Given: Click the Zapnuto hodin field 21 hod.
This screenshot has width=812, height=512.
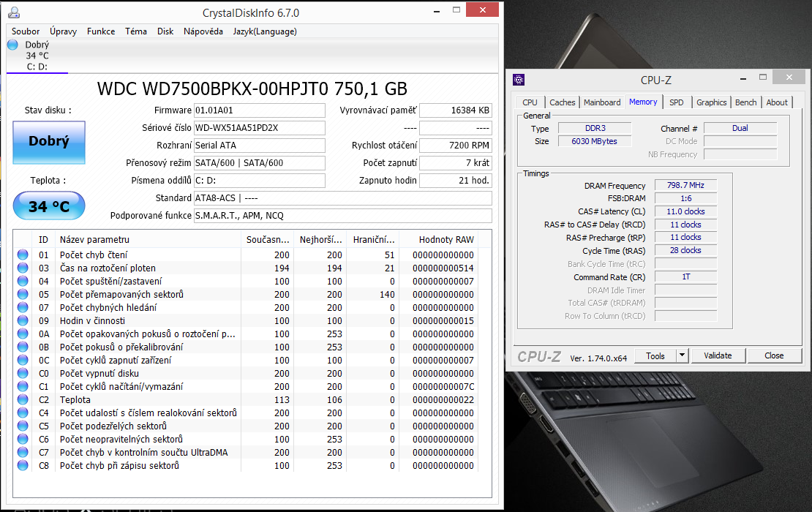Looking at the screenshot, I should pyautogui.click(x=455, y=181).
